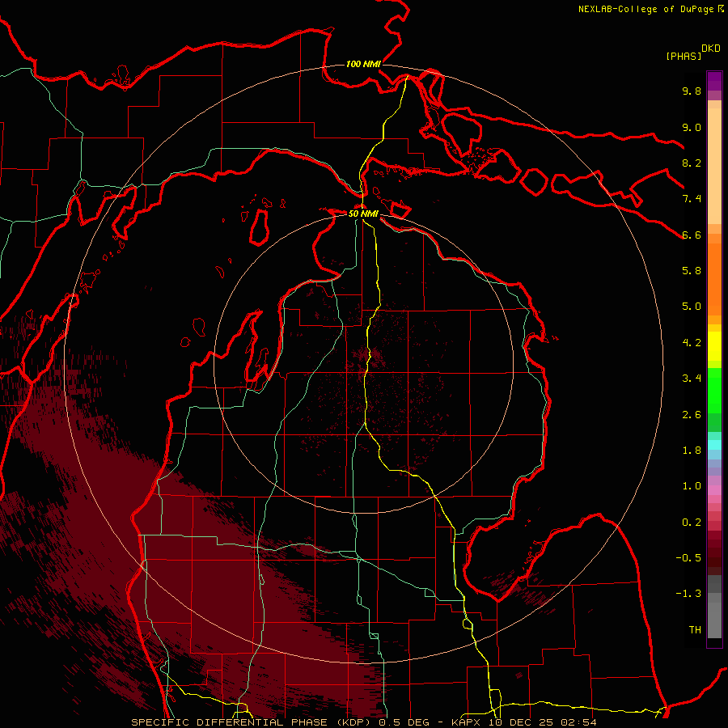Viewport: 728px width, 728px height.
Task: Click the DKD label above the color scale
Action: [711, 49]
